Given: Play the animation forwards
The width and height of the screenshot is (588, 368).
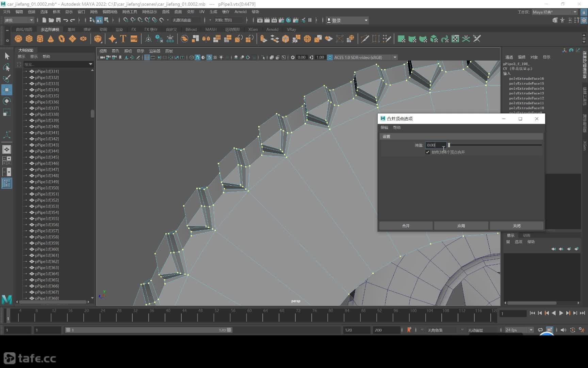Looking at the screenshot, I should (561, 313).
